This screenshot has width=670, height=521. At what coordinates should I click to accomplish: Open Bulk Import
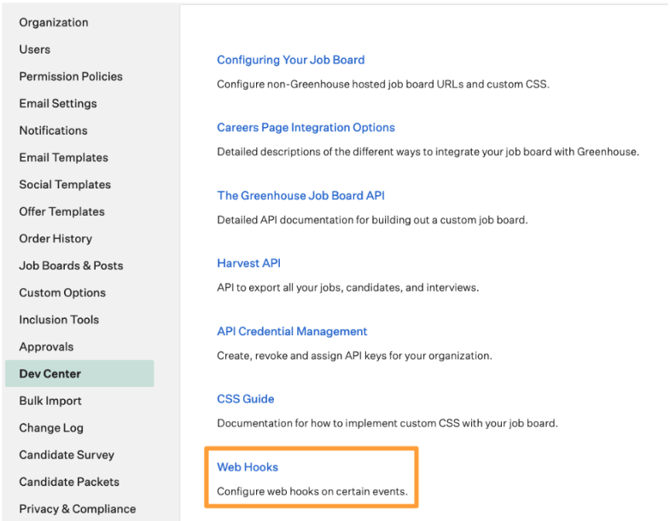pyautogui.click(x=50, y=401)
